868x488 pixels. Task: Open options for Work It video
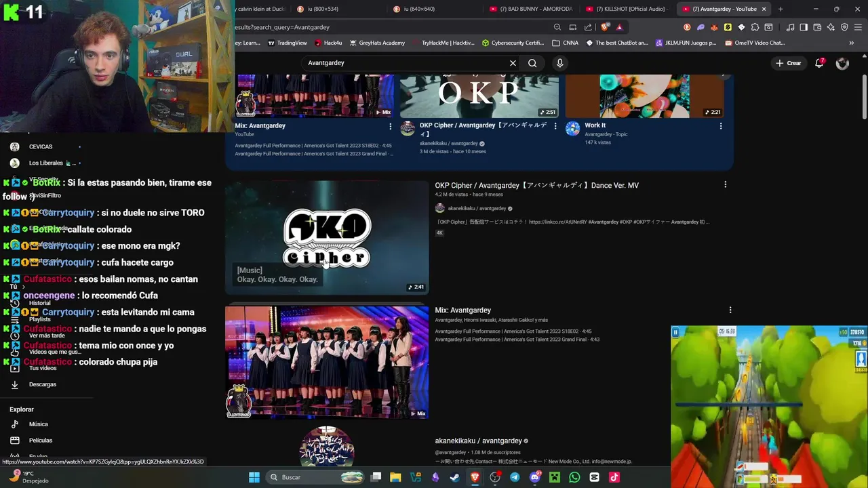(720, 126)
